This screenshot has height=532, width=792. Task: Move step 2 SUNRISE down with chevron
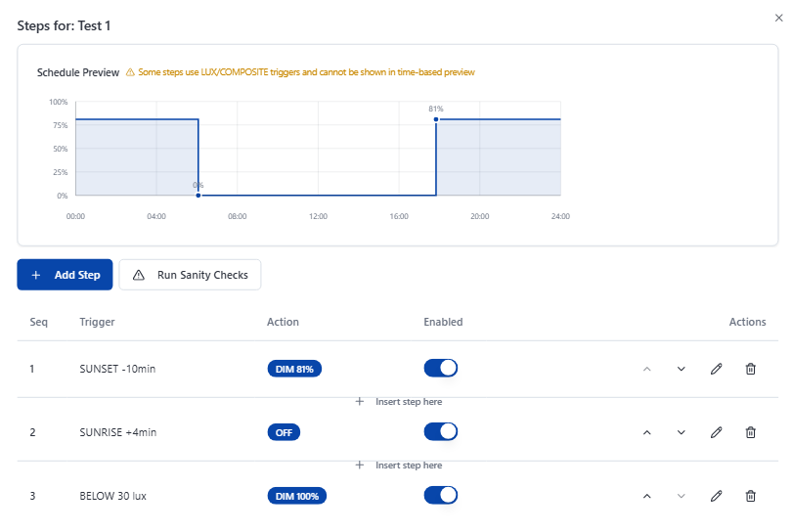(x=682, y=433)
